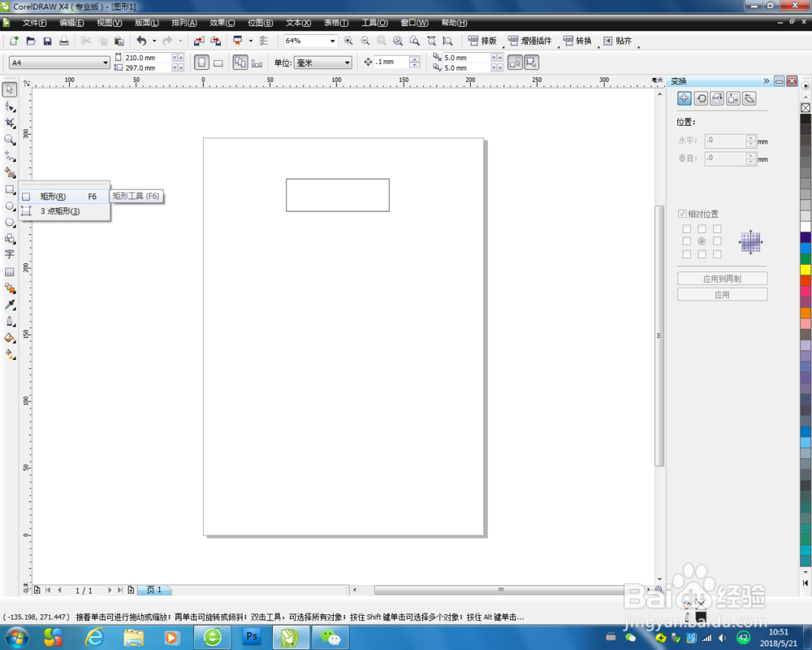812x650 pixels.
Task: Click the Zoom out magnifier icon
Action: coord(365,41)
